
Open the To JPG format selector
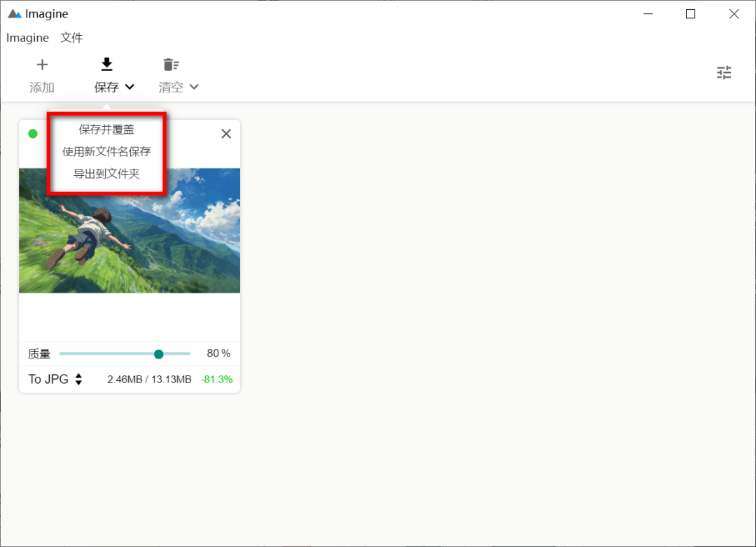pos(55,379)
